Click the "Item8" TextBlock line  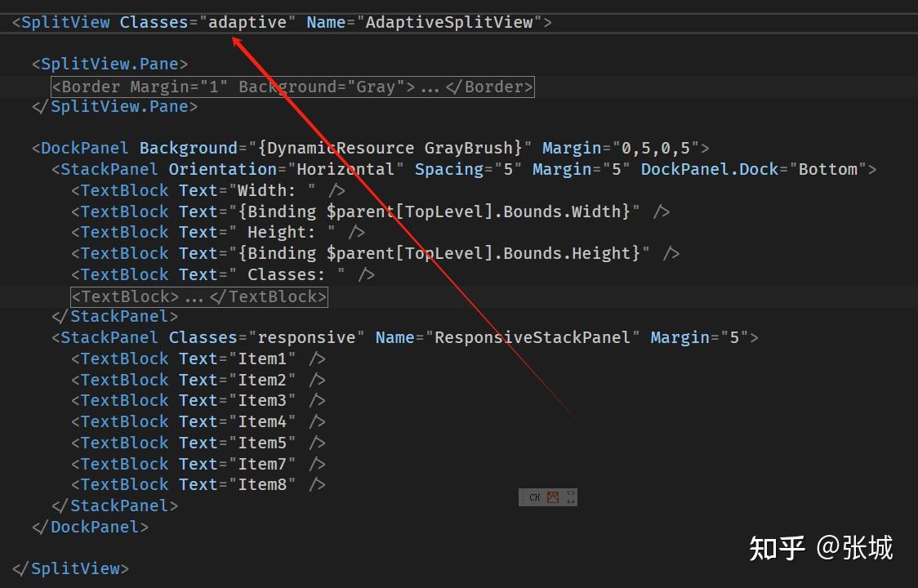click(198, 485)
